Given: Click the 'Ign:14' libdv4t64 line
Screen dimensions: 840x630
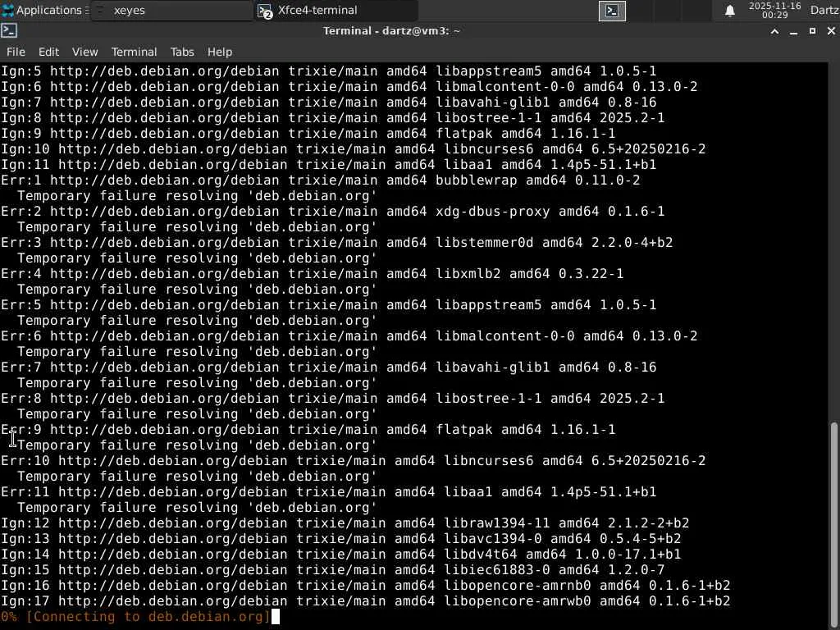Looking at the screenshot, I should click(341, 554).
